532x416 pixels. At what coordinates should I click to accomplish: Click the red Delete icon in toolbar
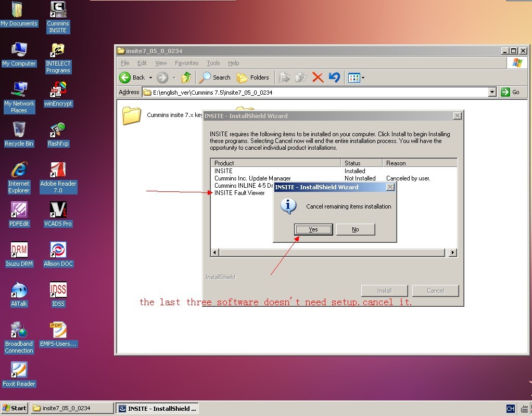[318, 77]
